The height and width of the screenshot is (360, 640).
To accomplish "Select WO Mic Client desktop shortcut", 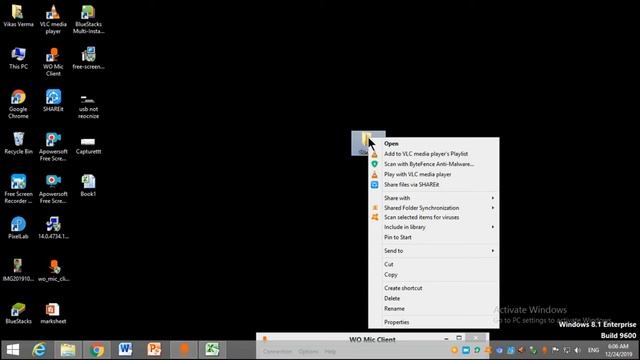I will [x=53, y=62].
